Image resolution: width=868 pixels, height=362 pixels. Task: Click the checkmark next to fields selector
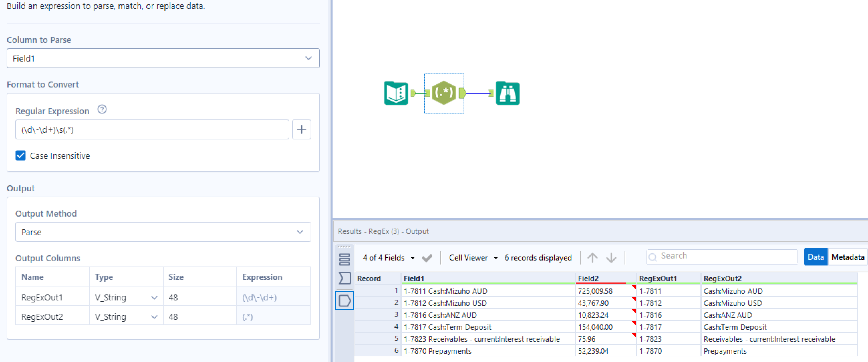coord(427,258)
